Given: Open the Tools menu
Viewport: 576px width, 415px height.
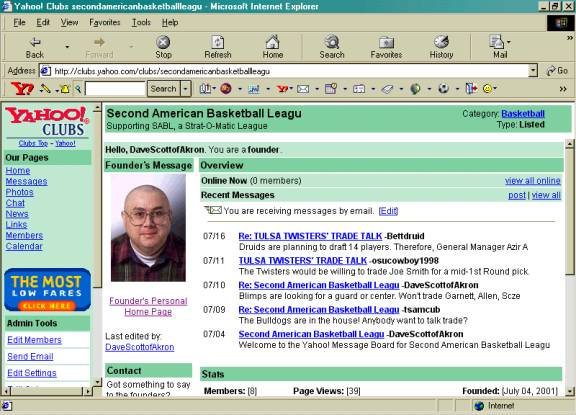Looking at the screenshot, I should (141, 22).
